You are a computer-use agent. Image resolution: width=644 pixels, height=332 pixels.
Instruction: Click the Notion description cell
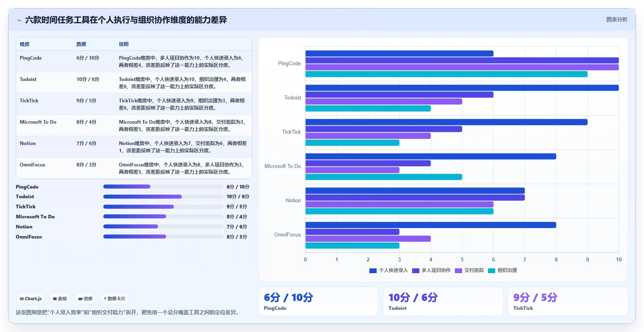[x=183, y=147]
